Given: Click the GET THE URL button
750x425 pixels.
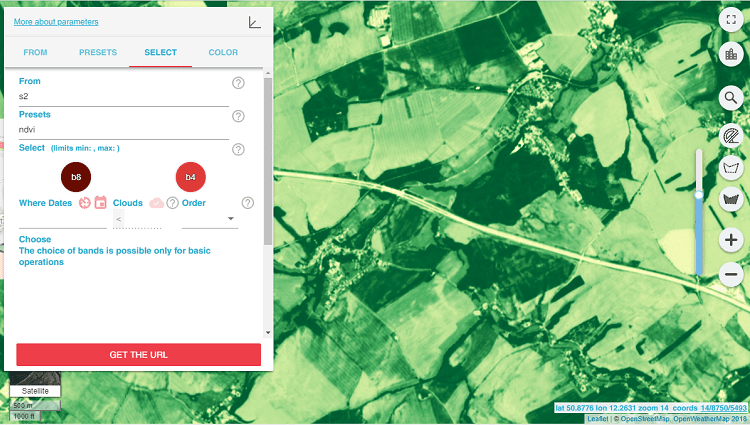Looking at the screenshot, I should point(139,355).
